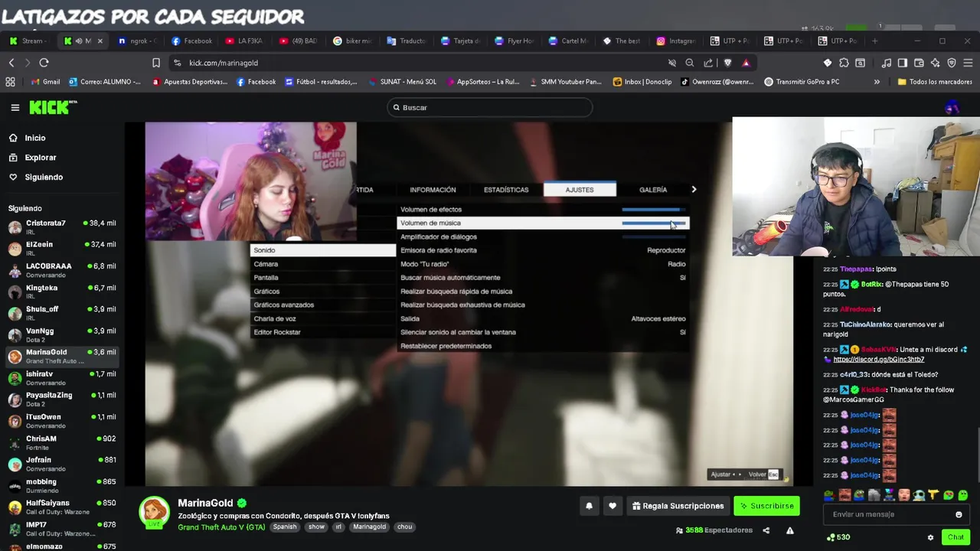Viewport: 980px width, 551px height.
Task: Open ChrisAM's channel in following list
Action: point(61,442)
